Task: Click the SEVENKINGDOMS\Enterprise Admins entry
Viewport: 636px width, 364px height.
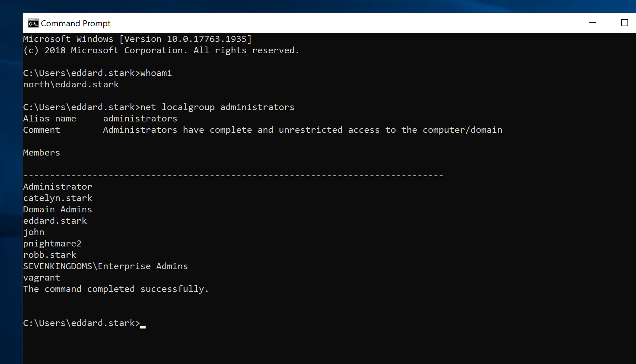Action: 105,266
